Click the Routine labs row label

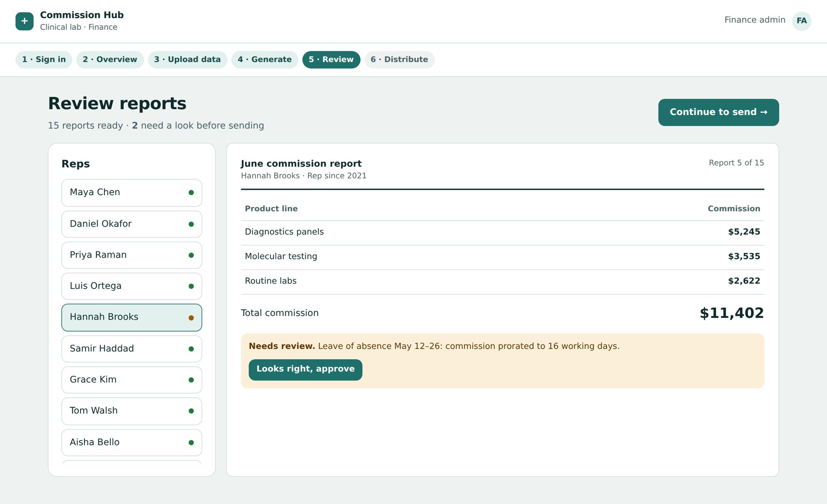tap(270, 281)
